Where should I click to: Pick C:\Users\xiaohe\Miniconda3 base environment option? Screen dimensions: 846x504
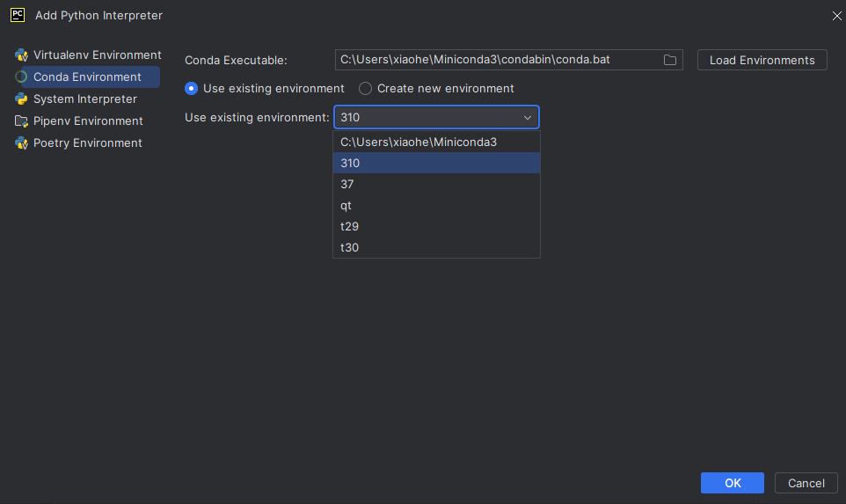click(436, 142)
